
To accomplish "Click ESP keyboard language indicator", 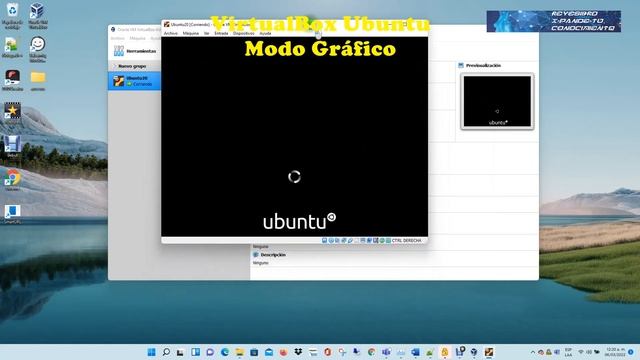I will point(568,352).
